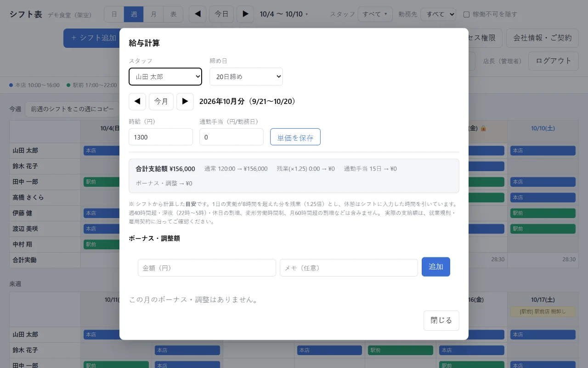588x368 pixels.
Task: Focus the メモ（任意） memo field
Action: pyautogui.click(x=349, y=268)
